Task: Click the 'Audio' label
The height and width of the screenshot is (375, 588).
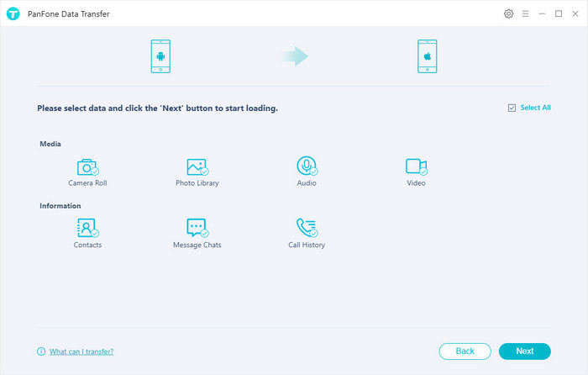Action: (307, 183)
